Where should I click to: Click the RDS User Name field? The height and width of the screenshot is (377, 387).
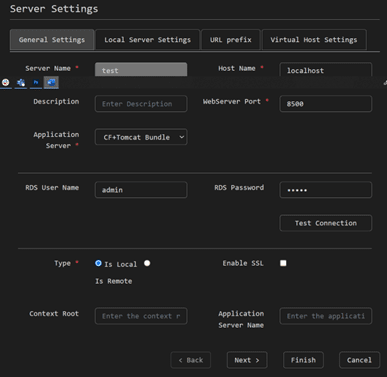tap(141, 190)
